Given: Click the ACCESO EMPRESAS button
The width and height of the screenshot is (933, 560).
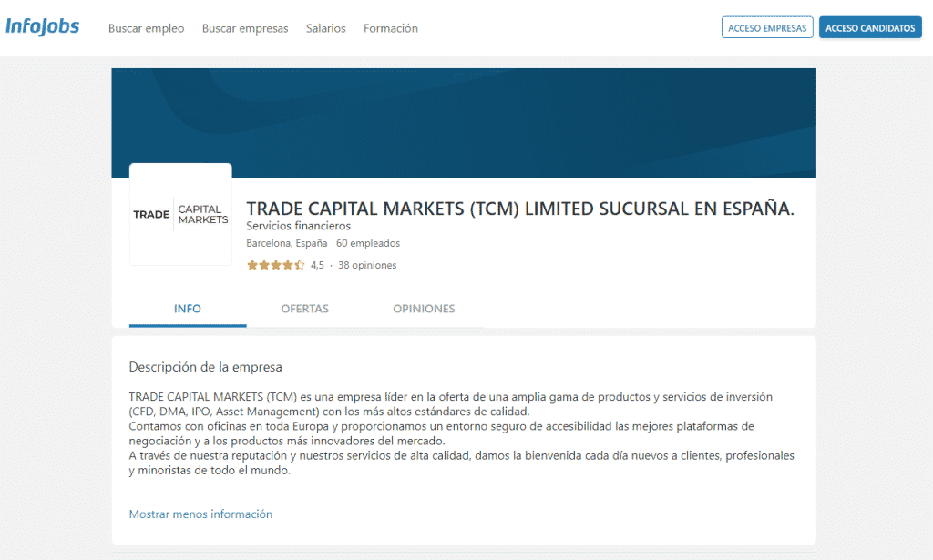Looking at the screenshot, I should coord(767,27).
